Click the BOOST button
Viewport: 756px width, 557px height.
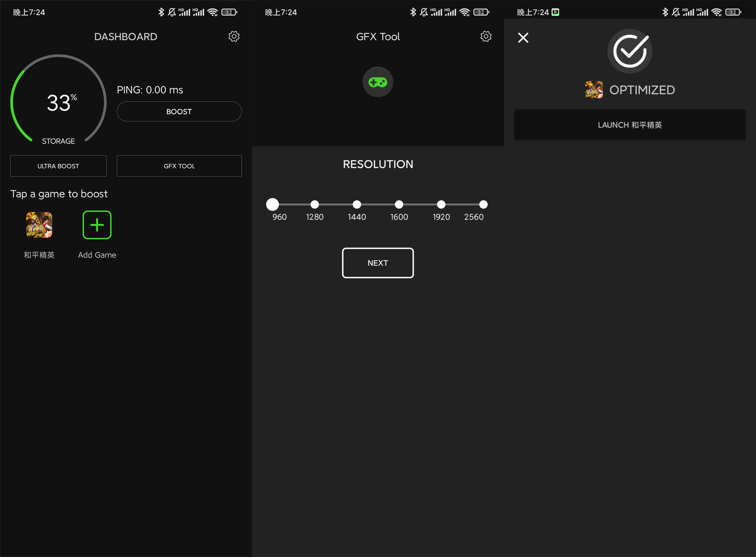(179, 111)
